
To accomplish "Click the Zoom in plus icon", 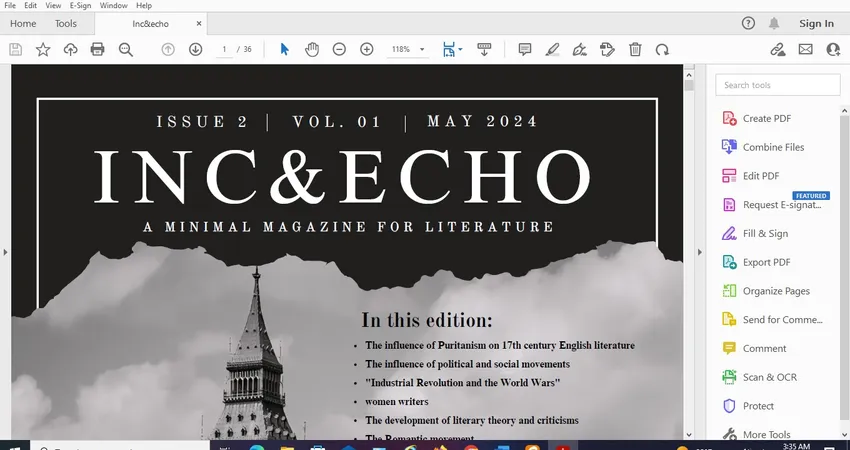I will point(367,49).
